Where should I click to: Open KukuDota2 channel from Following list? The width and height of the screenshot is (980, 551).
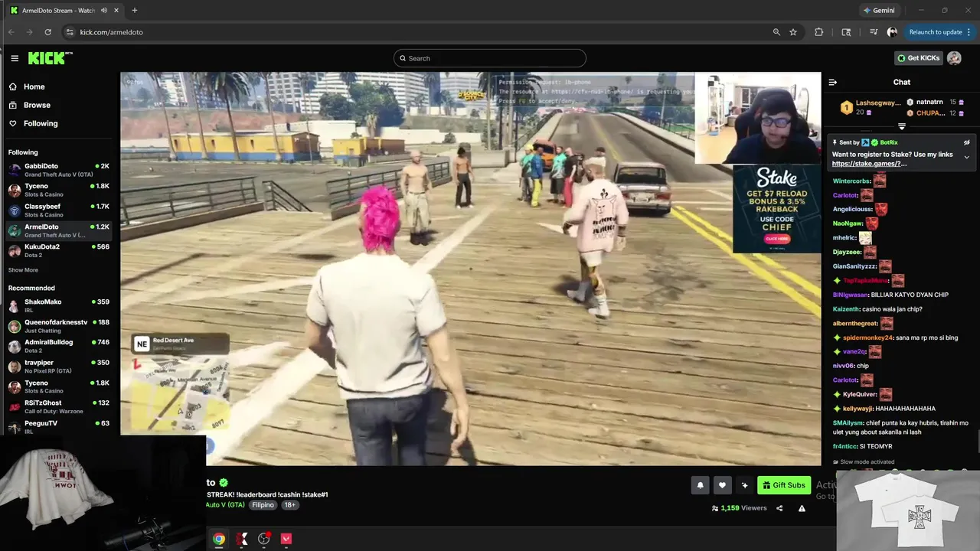(60, 250)
